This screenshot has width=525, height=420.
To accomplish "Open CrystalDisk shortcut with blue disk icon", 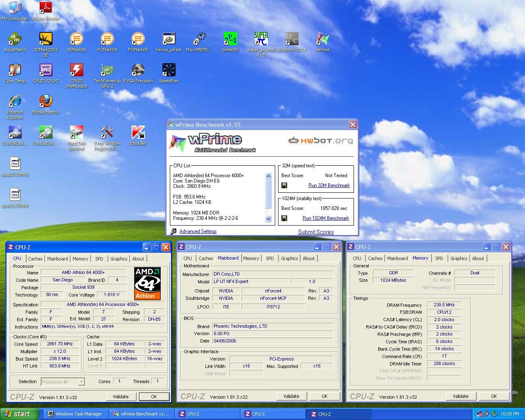I will [x=15, y=135].
